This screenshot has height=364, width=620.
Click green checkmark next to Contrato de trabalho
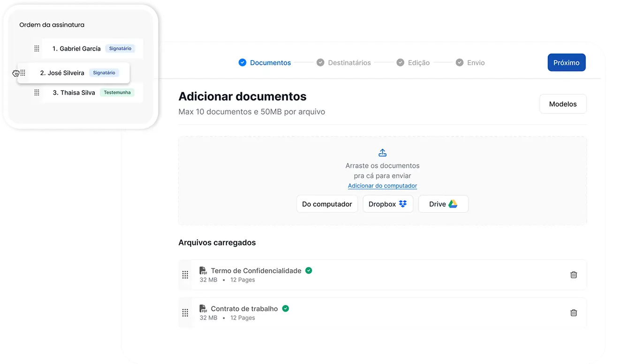pyautogui.click(x=285, y=308)
